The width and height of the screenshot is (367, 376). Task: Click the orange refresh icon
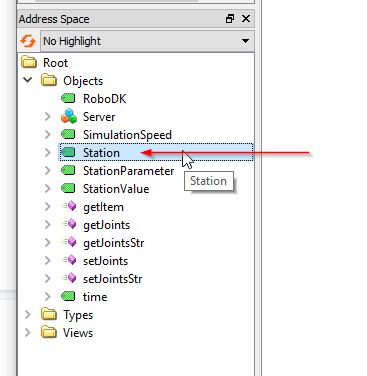(x=28, y=41)
